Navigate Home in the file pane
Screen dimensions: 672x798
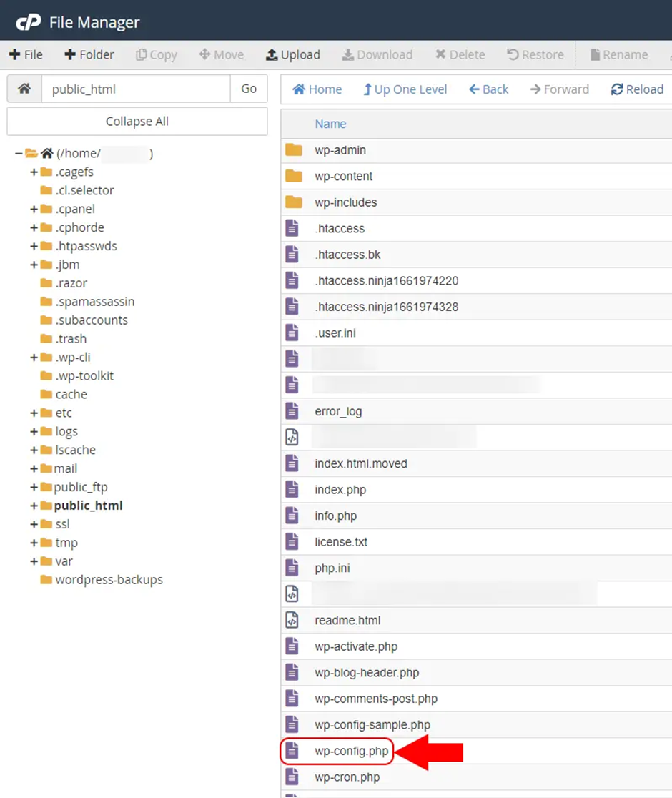coord(317,89)
